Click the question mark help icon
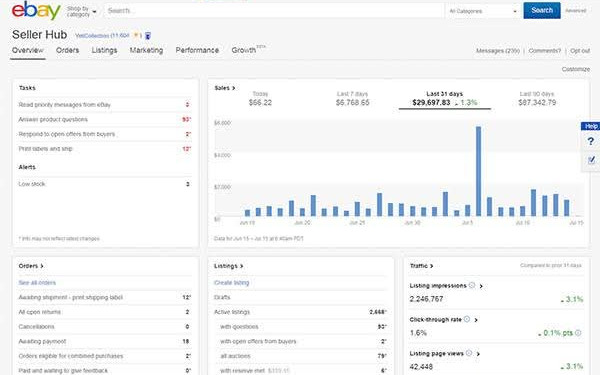This screenshot has height=375, width=600. click(x=590, y=141)
